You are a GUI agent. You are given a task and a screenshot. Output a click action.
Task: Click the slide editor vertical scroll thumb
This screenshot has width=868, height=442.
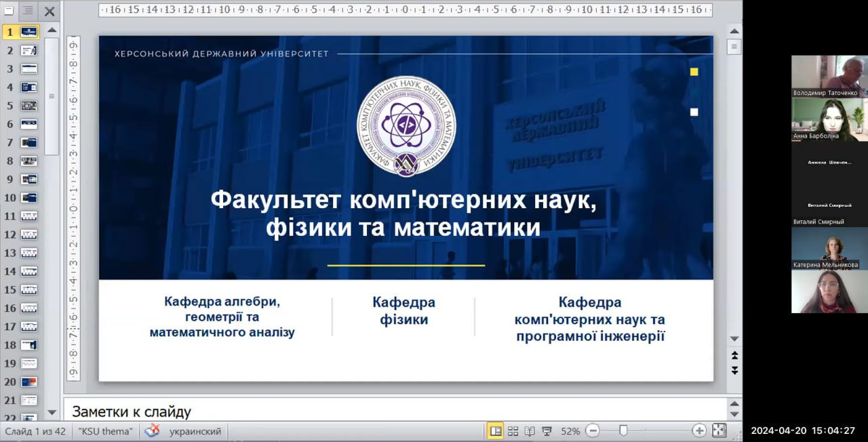734,47
